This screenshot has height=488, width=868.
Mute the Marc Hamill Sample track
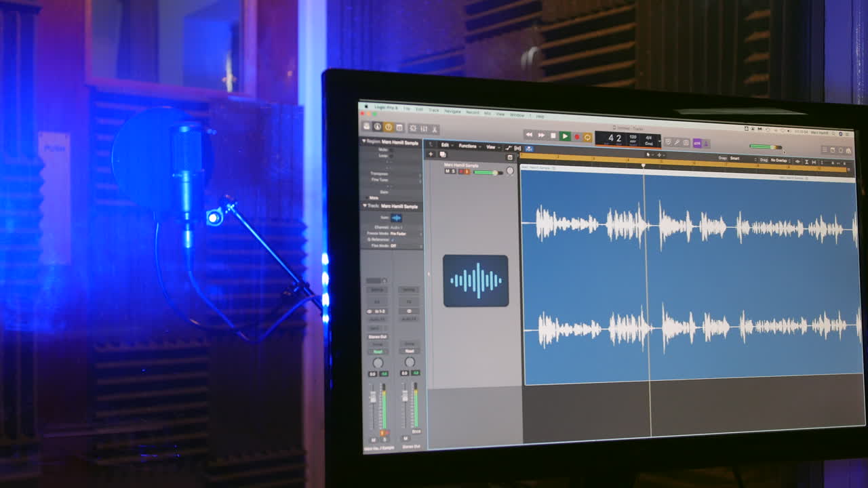click(447, 171)
